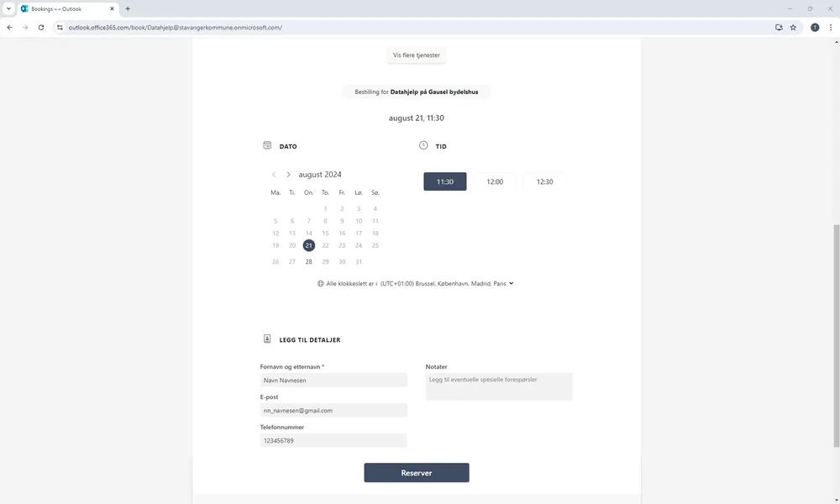Reload the bookings page

(x=42, y=27)
